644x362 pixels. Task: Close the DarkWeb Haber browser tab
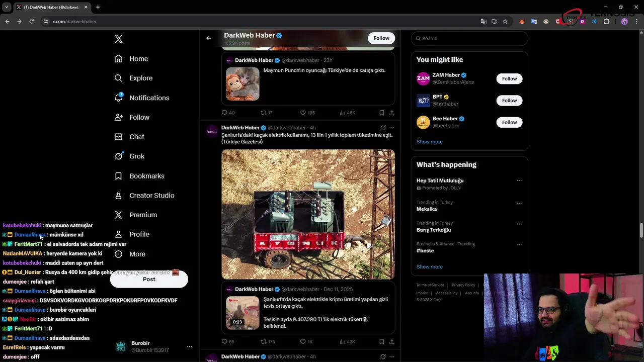tap(86, 7)
